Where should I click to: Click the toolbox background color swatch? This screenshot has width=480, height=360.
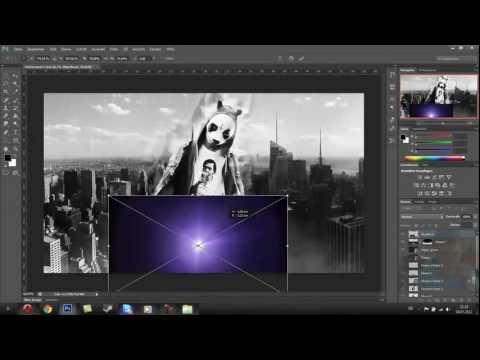[x=13, y=163]
